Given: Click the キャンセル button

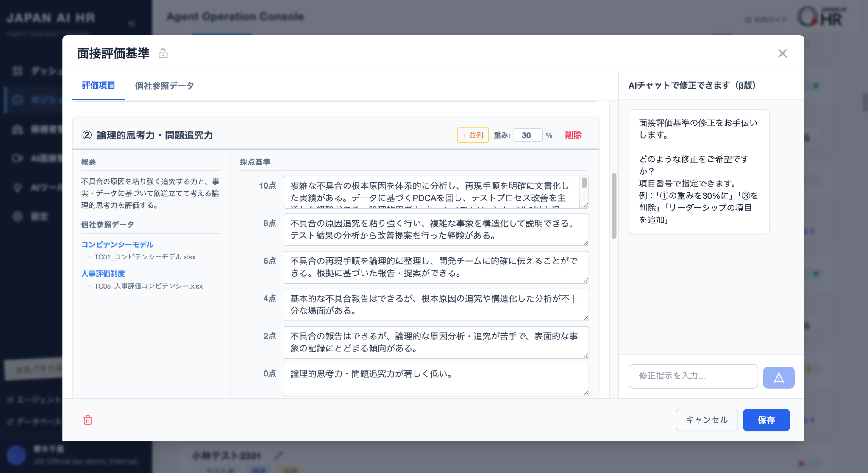Looking at the screenshot, I should click(707, 420).
